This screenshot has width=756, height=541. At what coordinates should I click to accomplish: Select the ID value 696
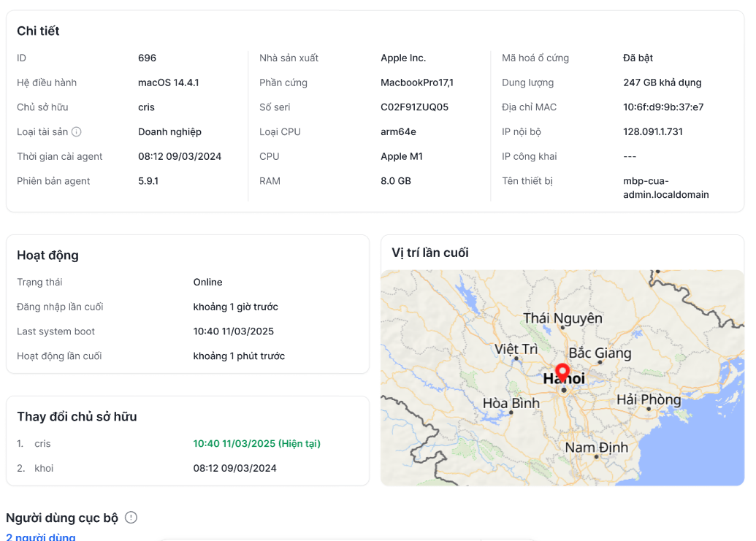147,58
